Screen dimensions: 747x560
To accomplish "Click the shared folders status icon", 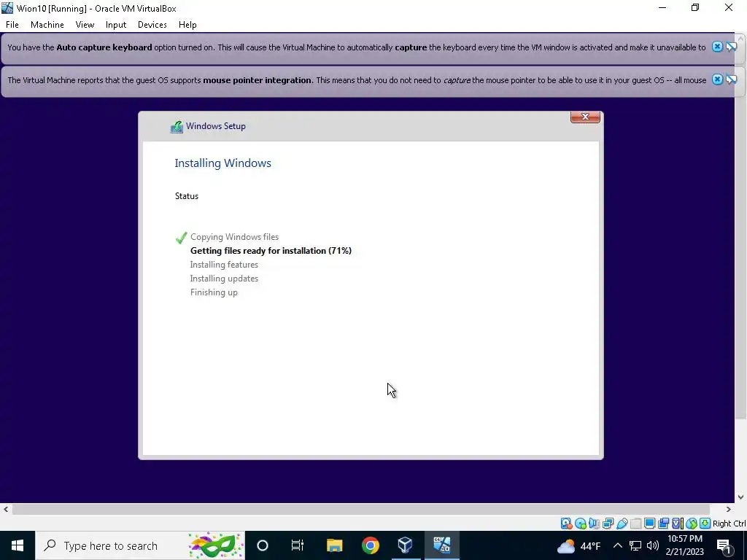I will 635,524.
